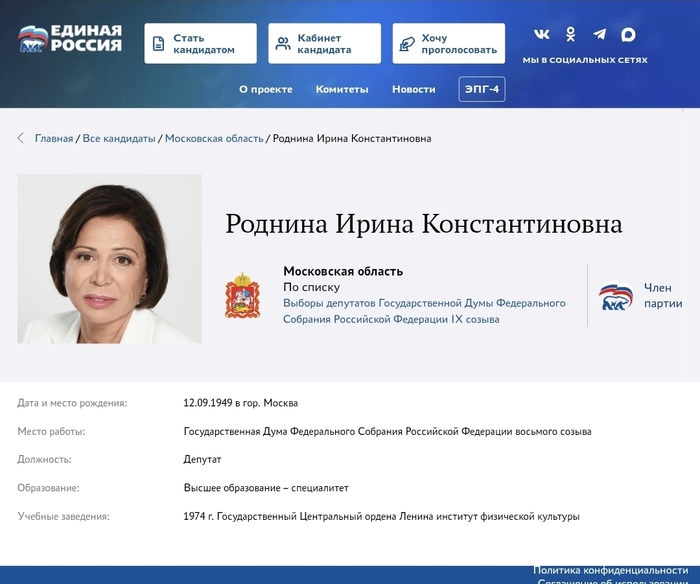Click the heading Роднина Ирина Константиновна
The width and height of the screenshot is (700, 584).
pos(424,224)
